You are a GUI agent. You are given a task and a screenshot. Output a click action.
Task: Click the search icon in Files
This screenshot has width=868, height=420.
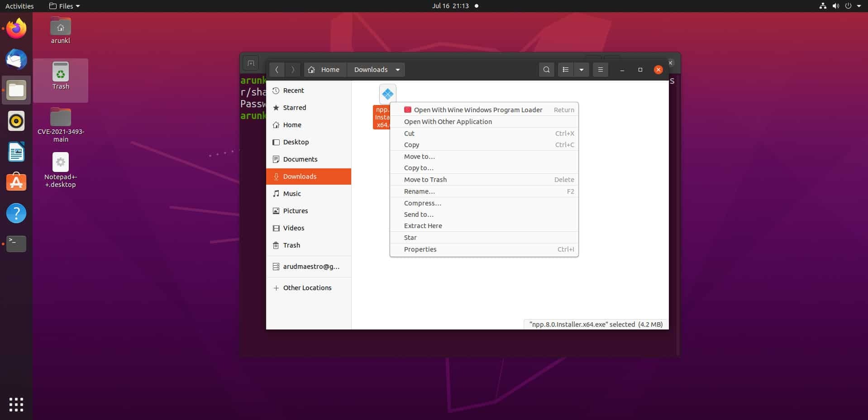pos(547,70)
